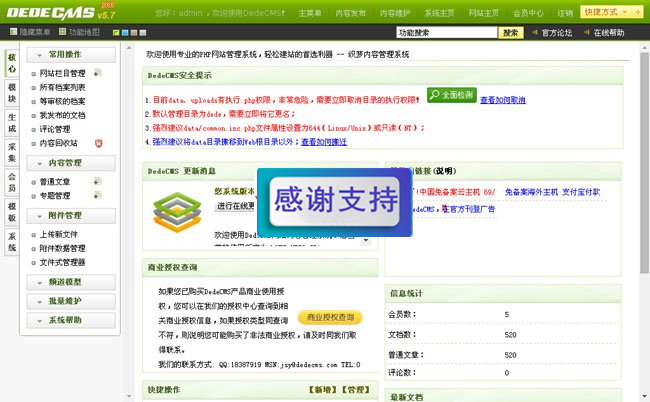650x402 pixels.
Task: Click the add icon next to 专题管理
Action: tap(97, 195)
